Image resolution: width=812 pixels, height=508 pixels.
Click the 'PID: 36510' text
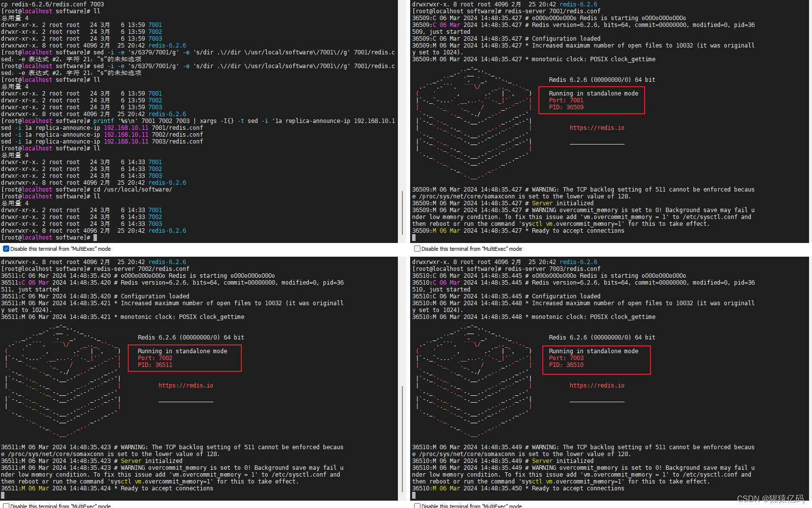(x=566, y=365)
